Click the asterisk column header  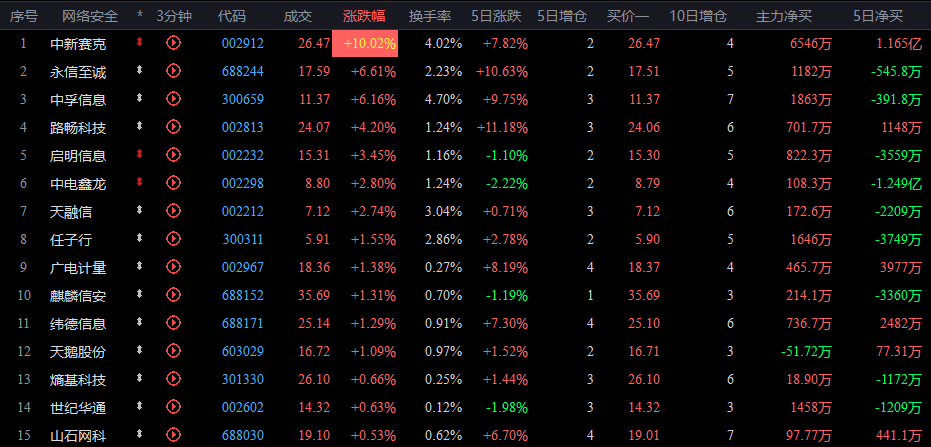(x=140, y=15)
